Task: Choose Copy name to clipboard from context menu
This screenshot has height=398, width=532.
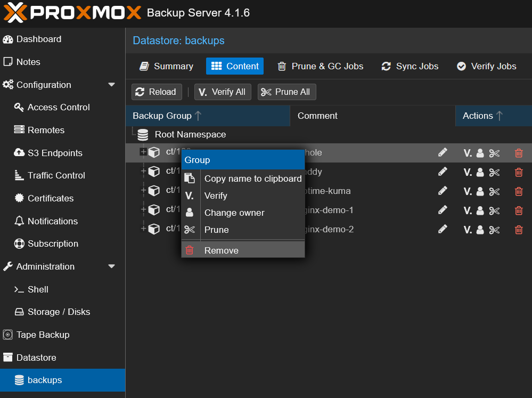Action: [x=252, y=178]
